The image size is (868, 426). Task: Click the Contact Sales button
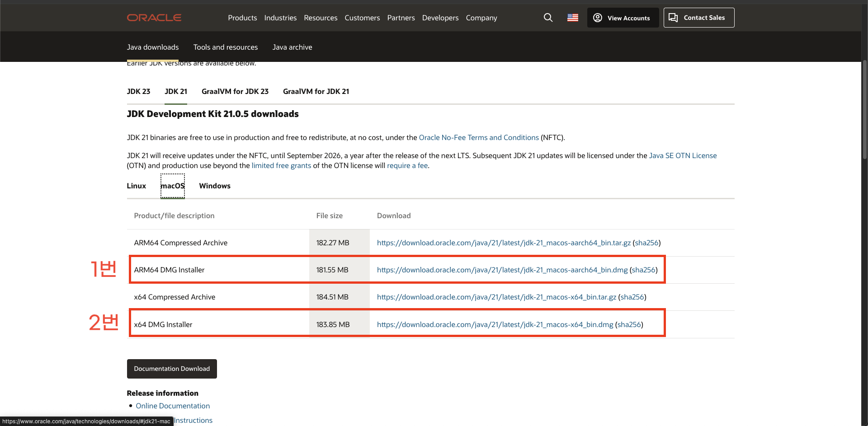[x=699, y=18]
